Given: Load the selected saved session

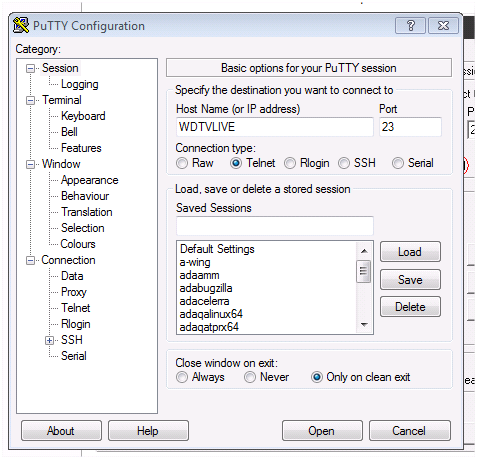Looking at the screenshot, I should point(410,252).
